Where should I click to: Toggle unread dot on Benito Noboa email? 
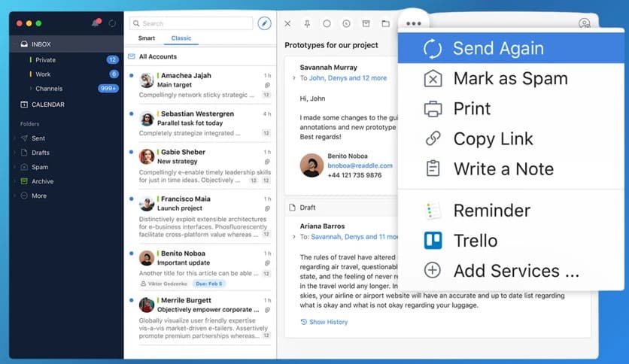131,253
